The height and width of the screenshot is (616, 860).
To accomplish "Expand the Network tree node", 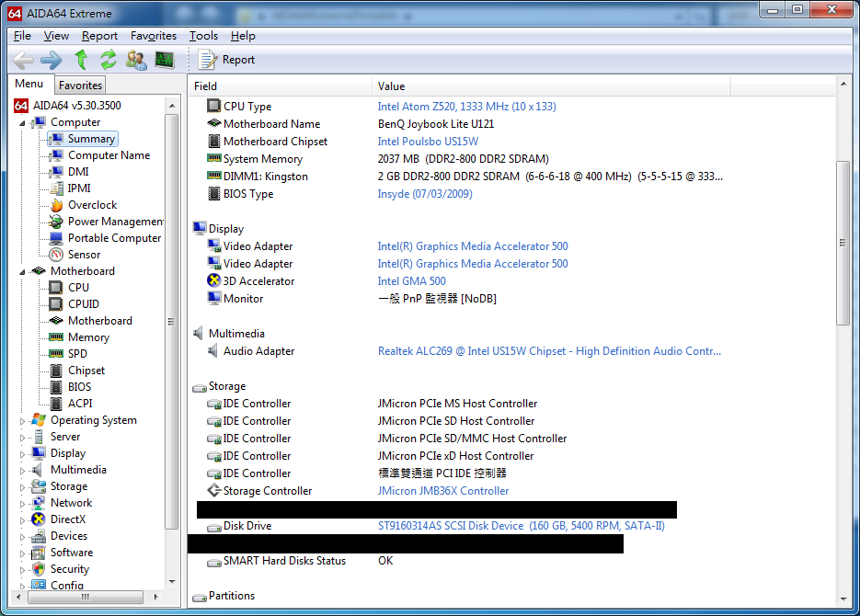I will 22,504.
